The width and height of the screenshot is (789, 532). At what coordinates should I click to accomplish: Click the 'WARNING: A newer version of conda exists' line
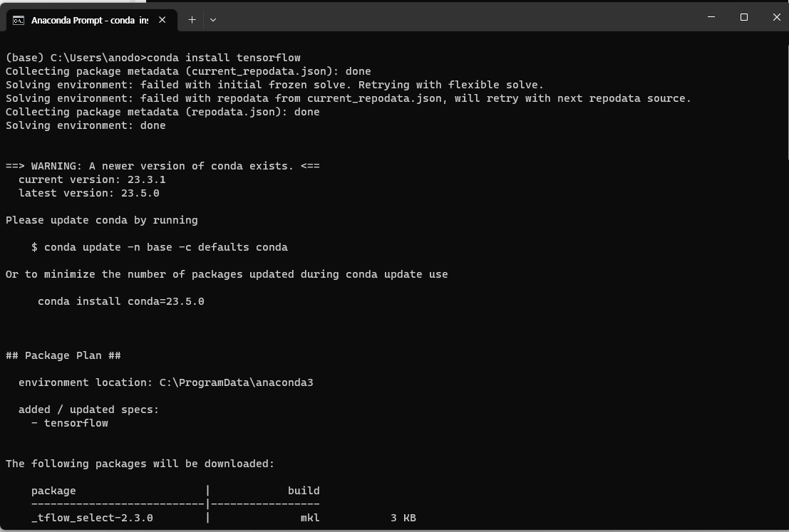tap(163, 166)
